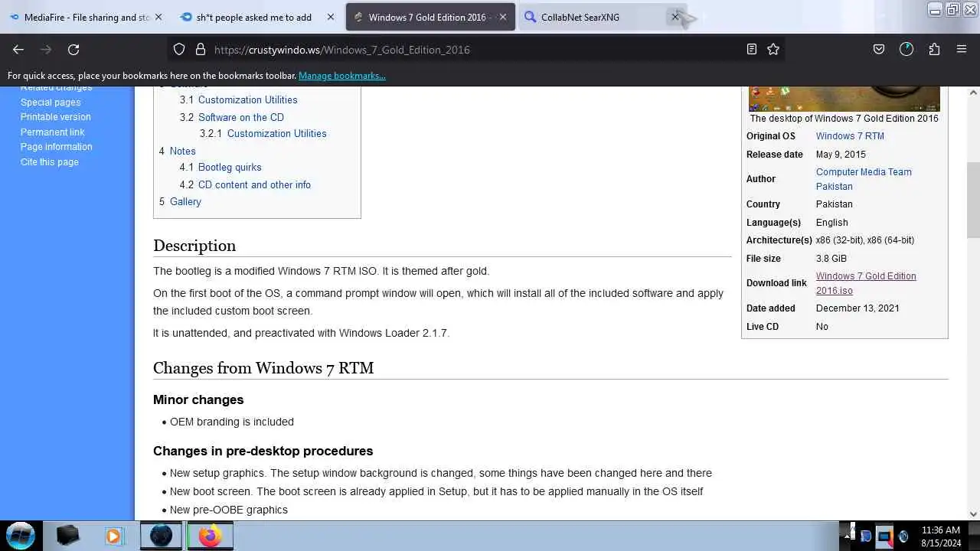
Task: Open the Pocket save icon
Action: 879,49
